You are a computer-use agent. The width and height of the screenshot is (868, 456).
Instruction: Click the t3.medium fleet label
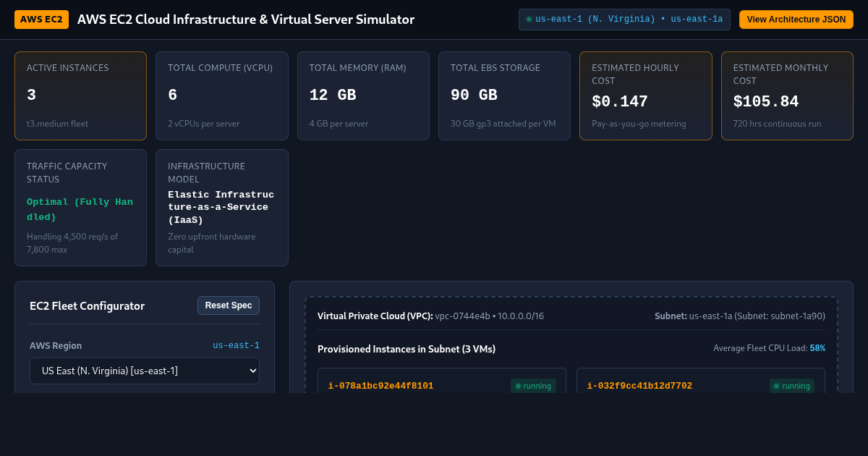[x=58, y=124]
